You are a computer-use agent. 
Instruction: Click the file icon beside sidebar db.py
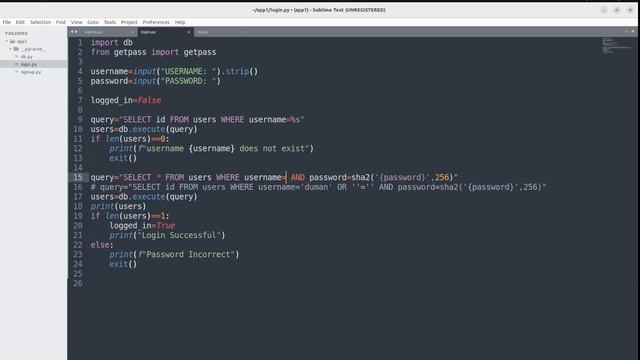[x=17, y=57]
